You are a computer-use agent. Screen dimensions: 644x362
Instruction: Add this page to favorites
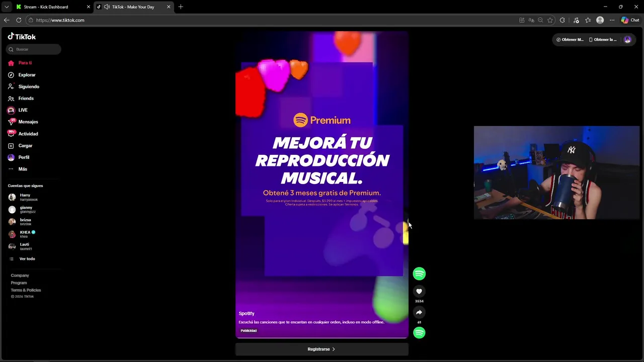550,20
